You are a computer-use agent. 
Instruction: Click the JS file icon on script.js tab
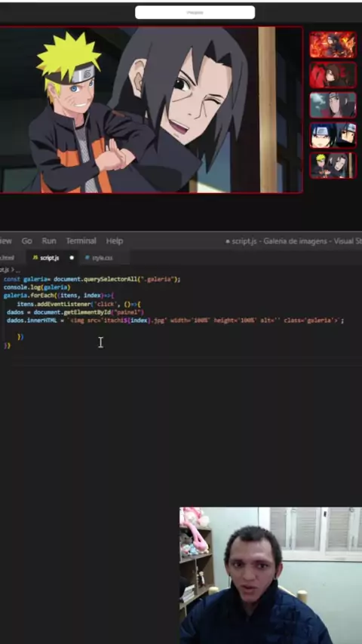coord(35,258)
